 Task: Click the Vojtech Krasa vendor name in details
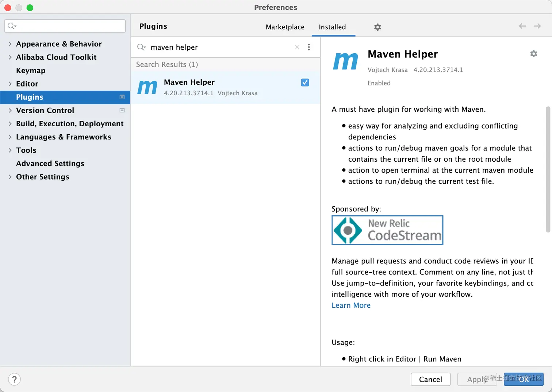[387, 70]
